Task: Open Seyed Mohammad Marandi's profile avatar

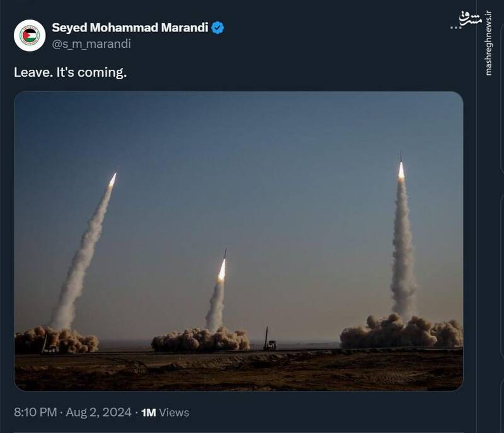Action: click(x=30, y=35)
